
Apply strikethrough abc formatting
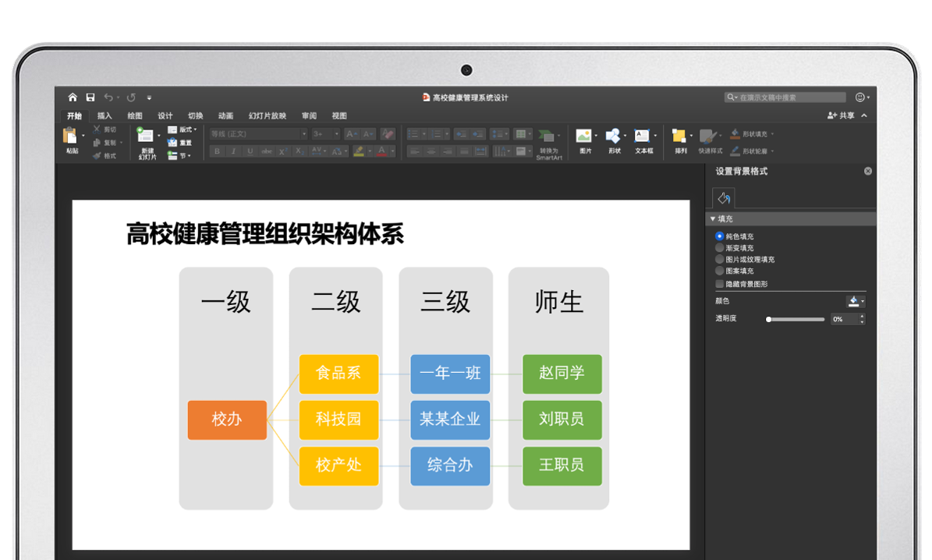266,151
